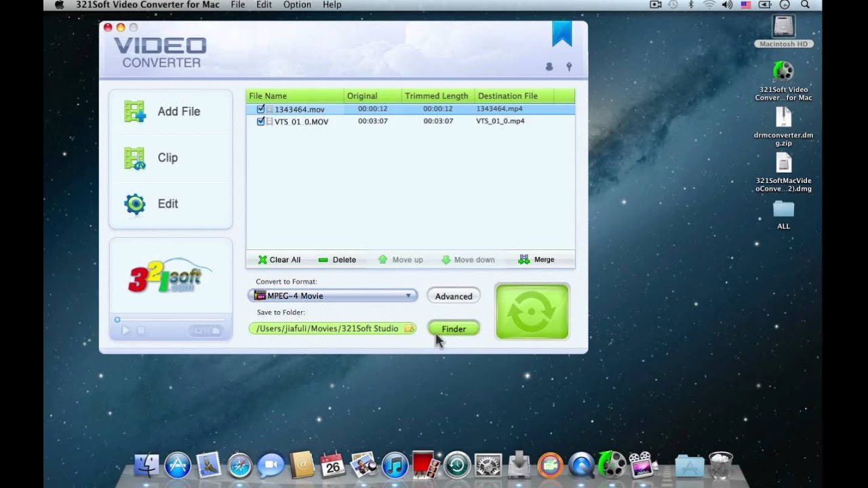Open Finder from the Dock
Screen dimensions: 868x488
coord(146,465)
